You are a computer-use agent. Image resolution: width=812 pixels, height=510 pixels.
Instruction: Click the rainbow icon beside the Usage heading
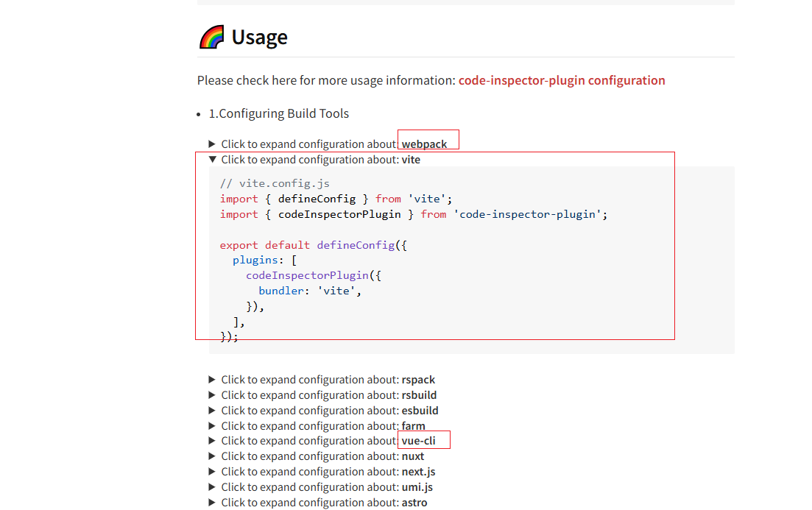pos(211,36)
